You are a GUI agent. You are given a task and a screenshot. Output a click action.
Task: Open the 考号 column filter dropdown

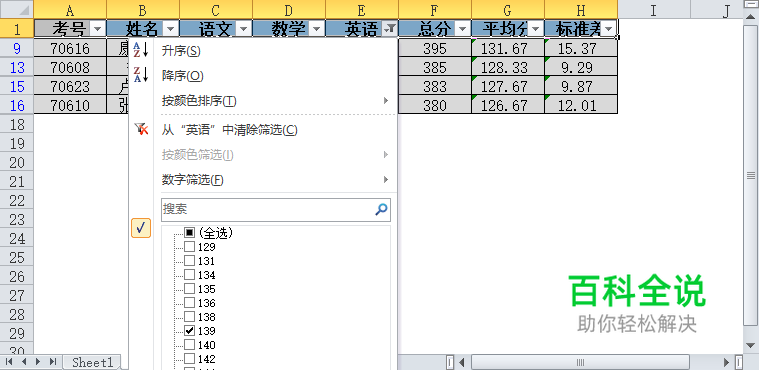click(97, 30)
